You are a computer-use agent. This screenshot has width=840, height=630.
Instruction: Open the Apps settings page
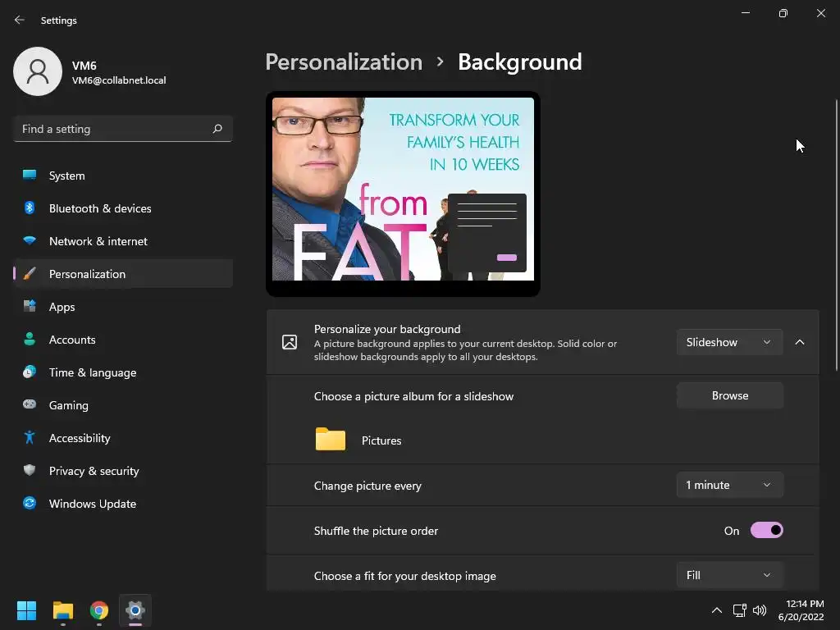click(123, 307)
